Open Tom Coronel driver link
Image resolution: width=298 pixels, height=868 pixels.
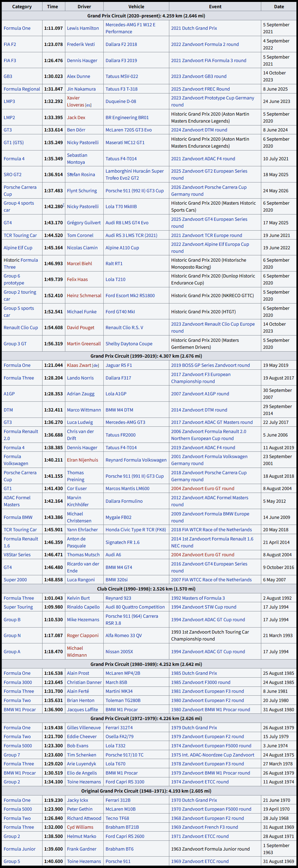tap(80, 236)
